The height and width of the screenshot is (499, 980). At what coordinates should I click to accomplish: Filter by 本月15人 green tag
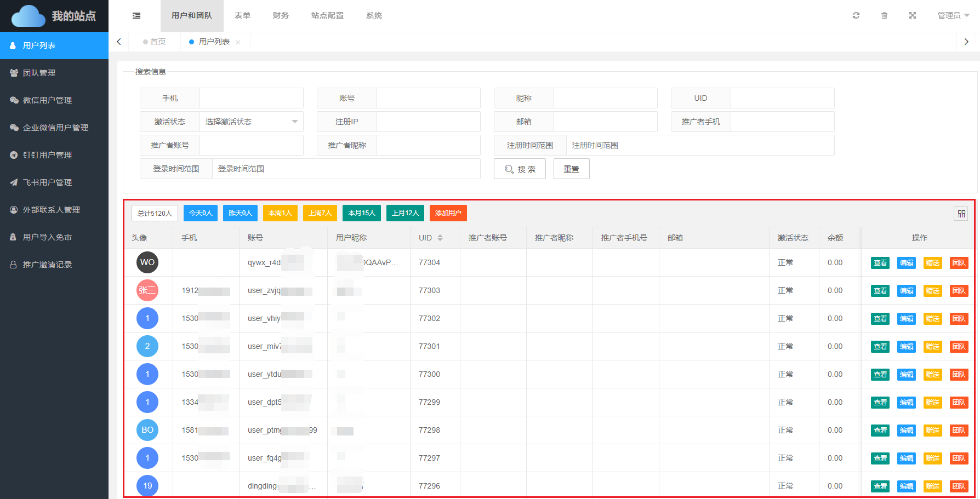pyautogui.click(x=362, y=213)
